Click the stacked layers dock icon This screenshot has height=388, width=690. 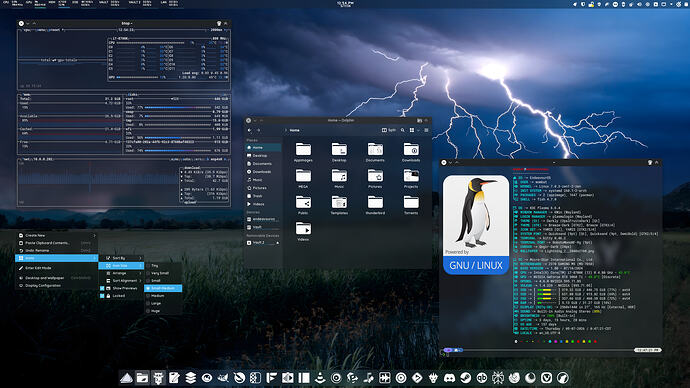pos(191,377)
